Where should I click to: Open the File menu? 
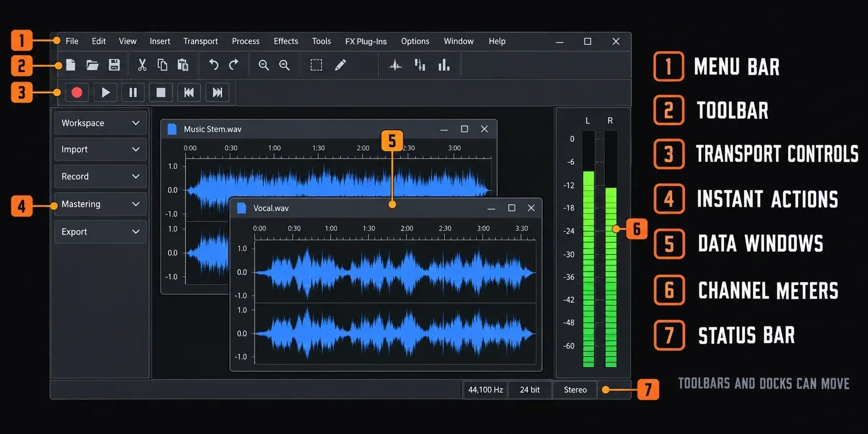[x=72, y=41]
